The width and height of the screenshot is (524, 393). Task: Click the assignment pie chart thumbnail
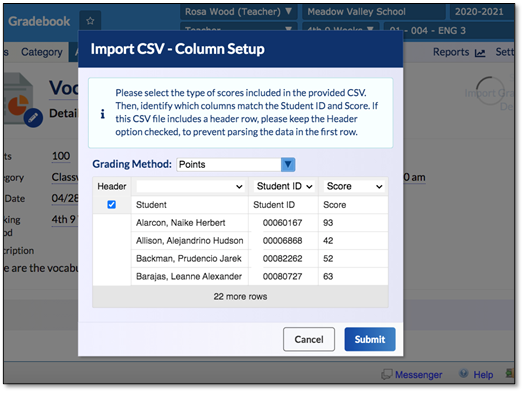[x=18, y=99]
